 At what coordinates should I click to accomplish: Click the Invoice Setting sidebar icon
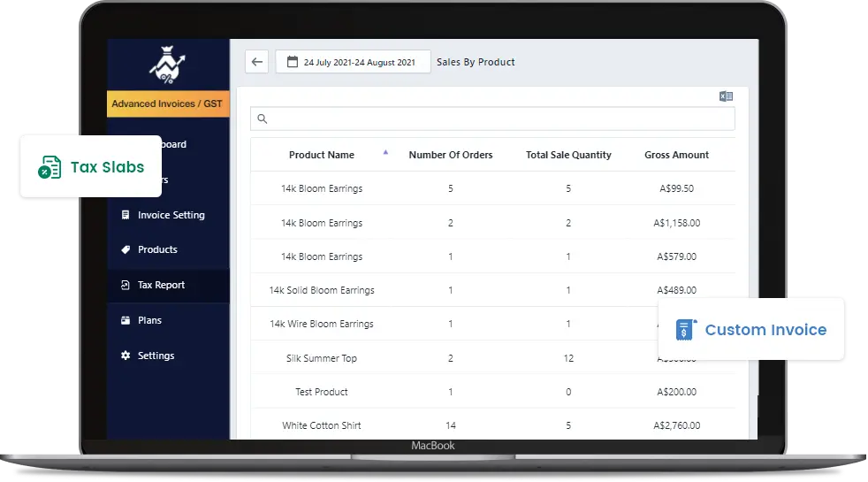(x=125, y=215)
